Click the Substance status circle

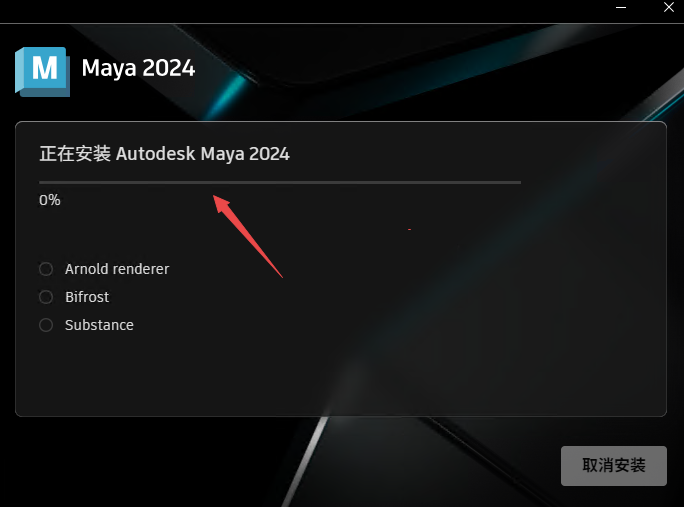(x=46, y=325)
